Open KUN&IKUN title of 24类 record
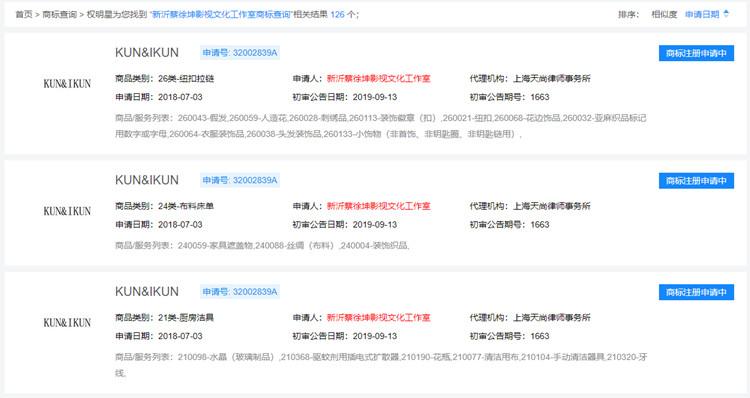 pyautogui.click(x=147, y=180)
